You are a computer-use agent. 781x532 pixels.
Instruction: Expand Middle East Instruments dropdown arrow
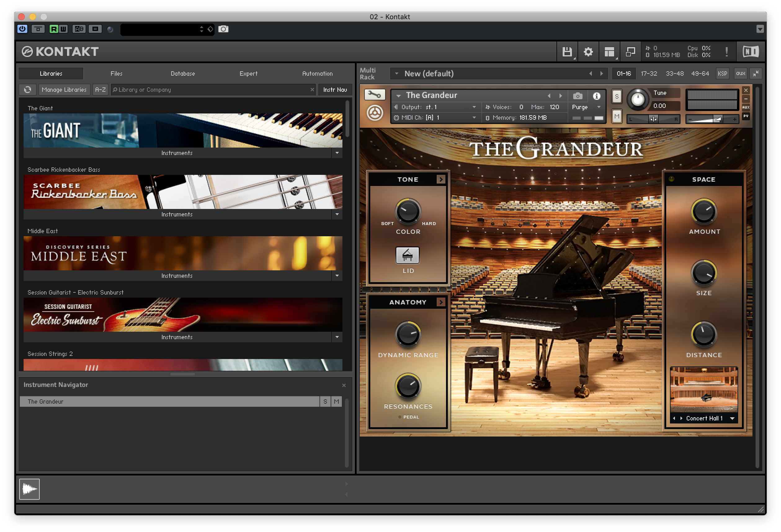point(337,276)
